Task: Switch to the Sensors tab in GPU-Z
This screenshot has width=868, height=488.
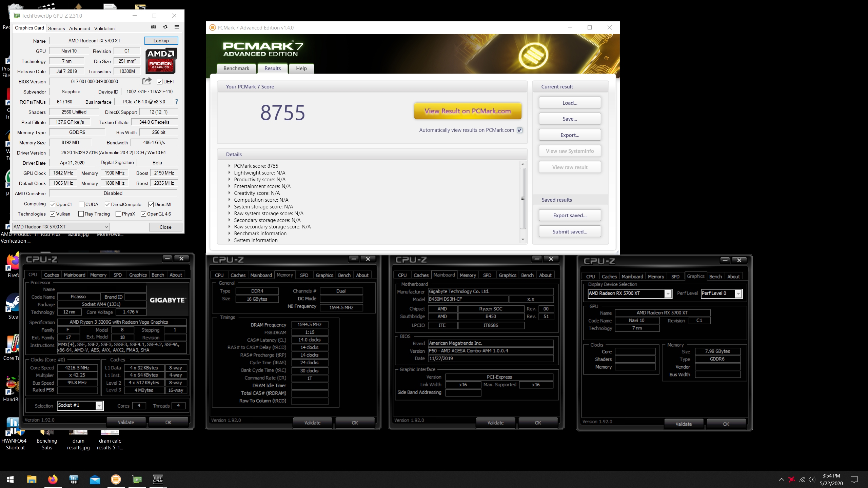Action: (56, 28)
